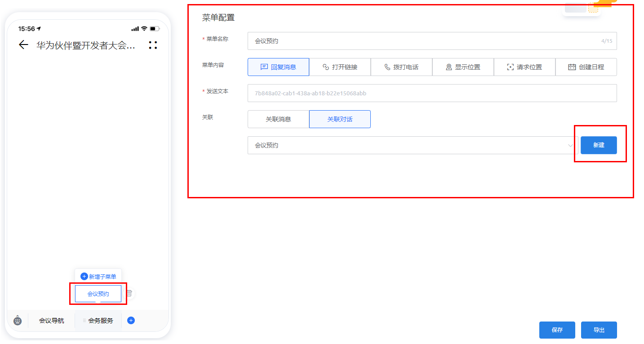This screenshot has height=344, width=644.
Task: Delete the 会议预约 submenu via trash icon
Action: 129,293
